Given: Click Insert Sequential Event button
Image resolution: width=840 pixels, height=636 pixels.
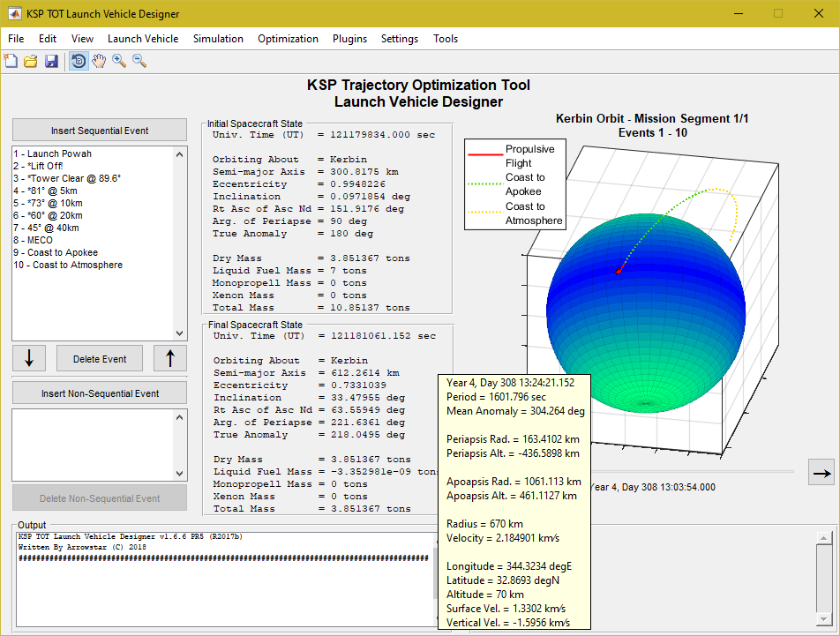Looking at the screenshot, I should [x=100, y=130].
